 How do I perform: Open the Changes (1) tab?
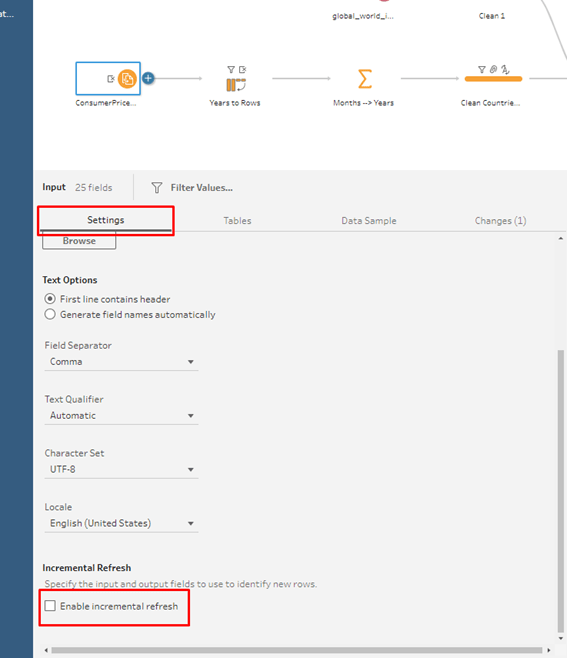500,221
